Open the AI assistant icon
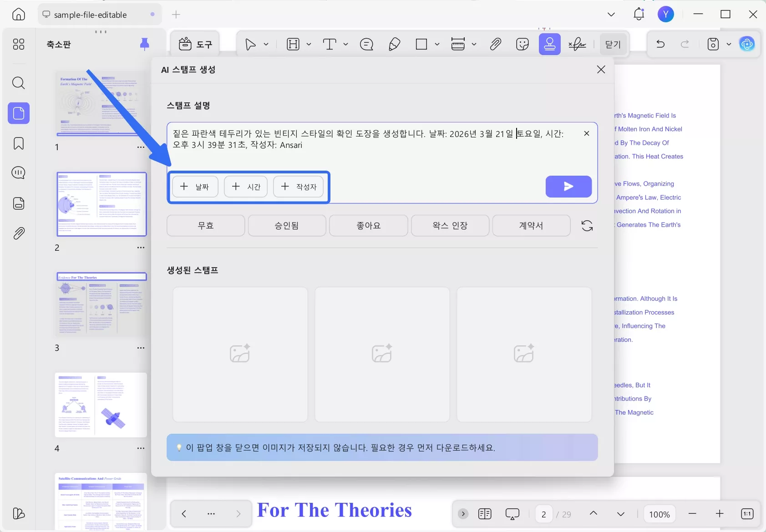This screenshot has width=766, height=532. (748, 44)
